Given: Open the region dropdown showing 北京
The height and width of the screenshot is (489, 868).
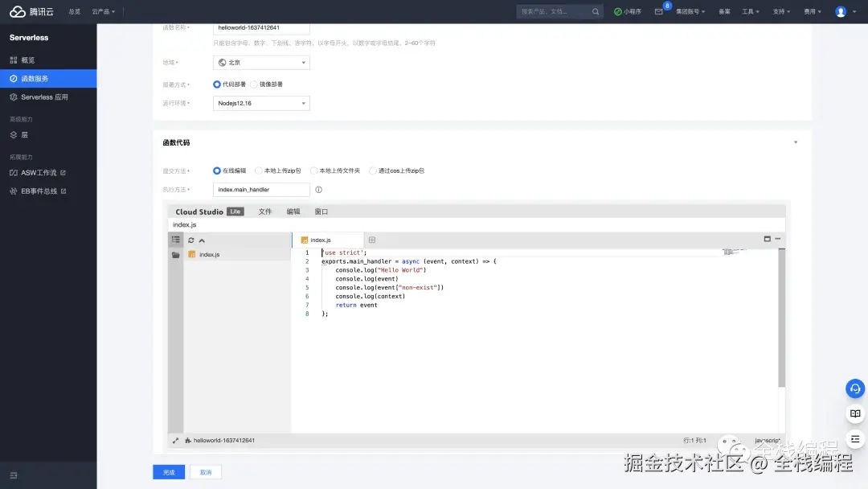Looking at the screenshot, I should [261, 63].
